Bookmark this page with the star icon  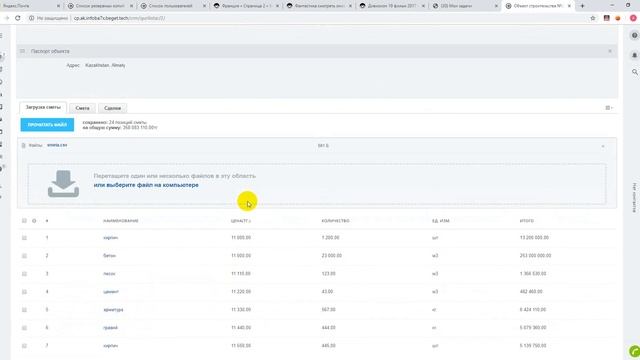pos(593,18)
